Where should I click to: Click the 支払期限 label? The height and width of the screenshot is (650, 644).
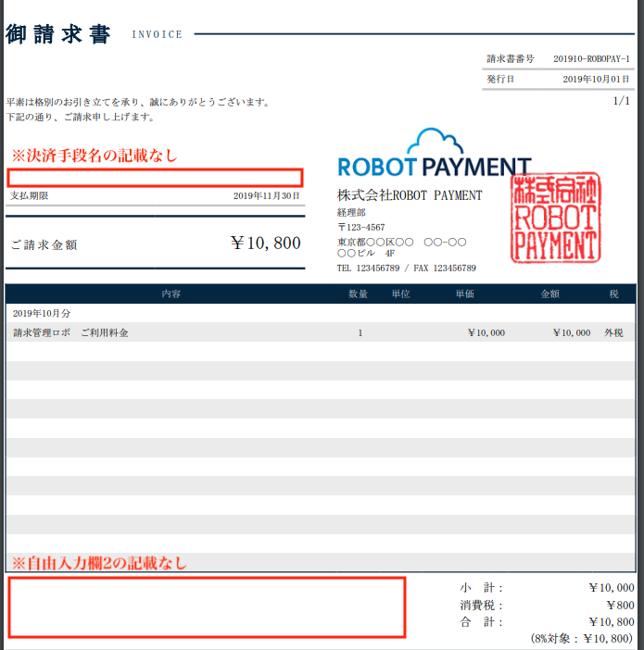29,195
